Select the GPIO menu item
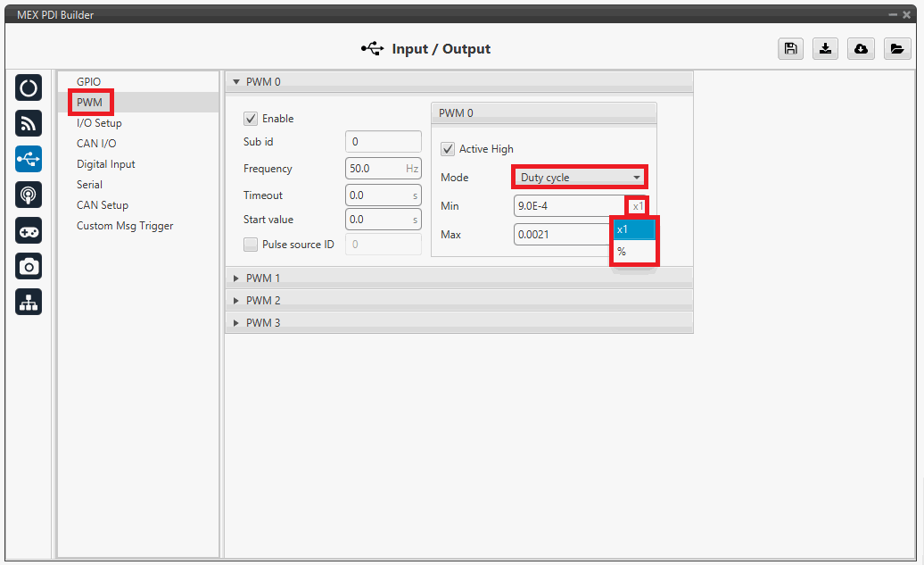The height and width of the screenshot is (565, 924). pyautogui.click(x=89, y=82)
